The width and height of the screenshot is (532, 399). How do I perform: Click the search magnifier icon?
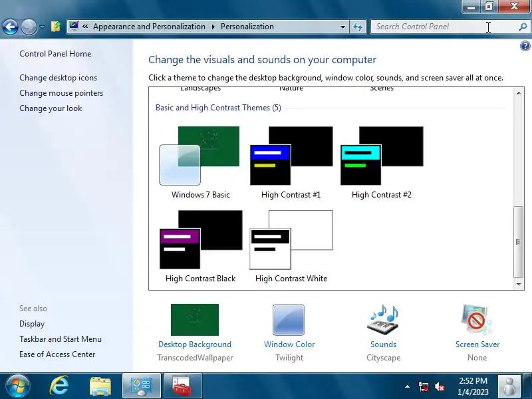pos(523,27)
